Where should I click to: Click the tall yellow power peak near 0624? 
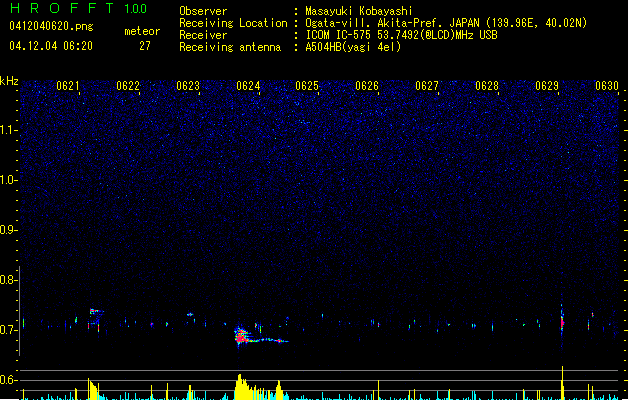click(x=239, y=387)
